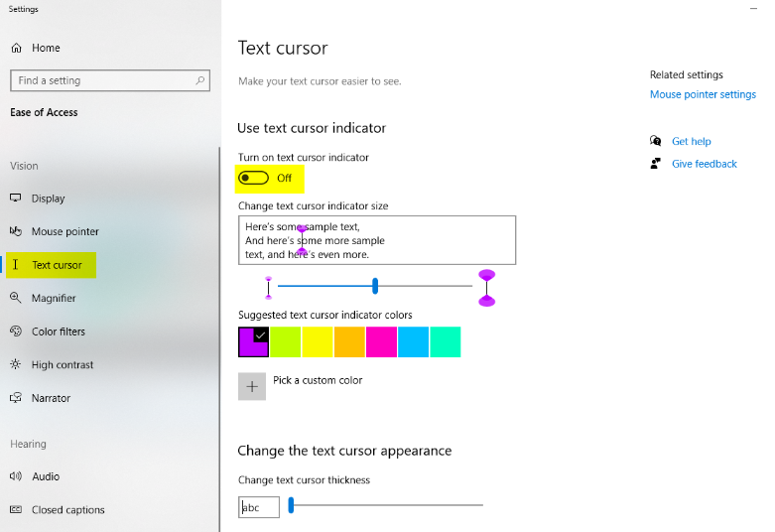This screenshot has width=775, height=532.
Task: Click the Hearing section label
Action: click(x=28, y=444)
